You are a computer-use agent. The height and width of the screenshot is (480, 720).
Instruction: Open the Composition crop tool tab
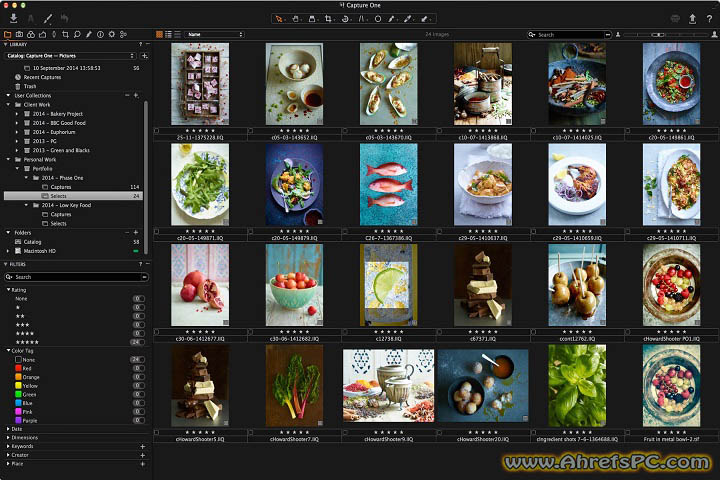65,34
